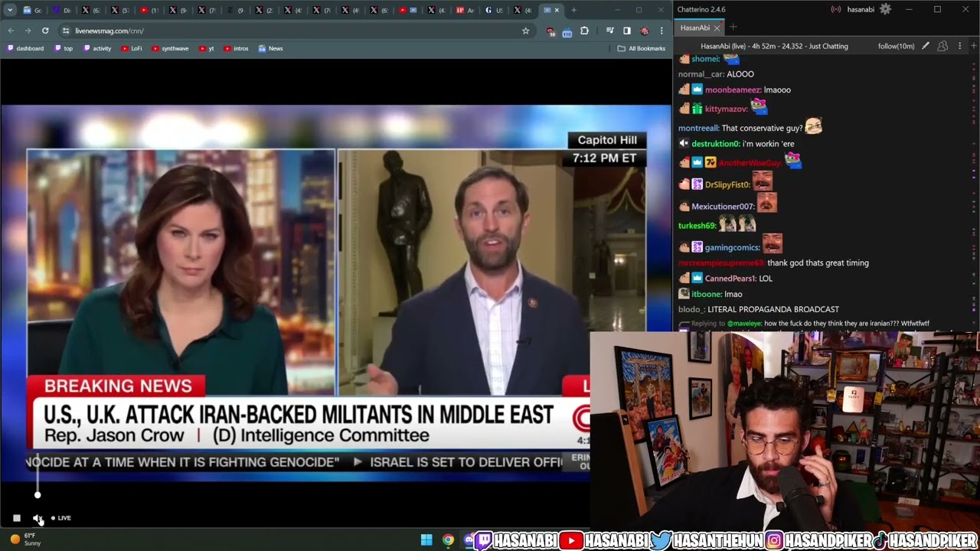The width and height of the screenshot is (980, 551).
Task: Adjust the vertical volume slider handle
Action: click(x=38, y=494)
